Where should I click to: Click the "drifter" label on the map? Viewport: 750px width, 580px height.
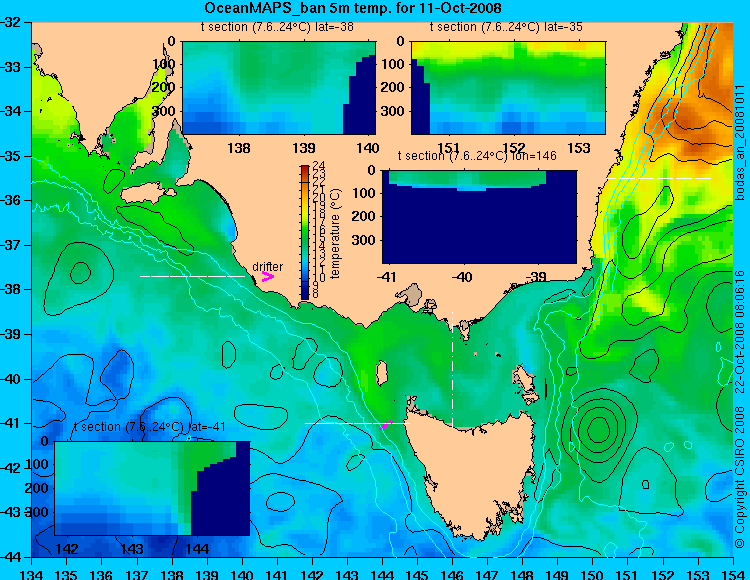267,266
